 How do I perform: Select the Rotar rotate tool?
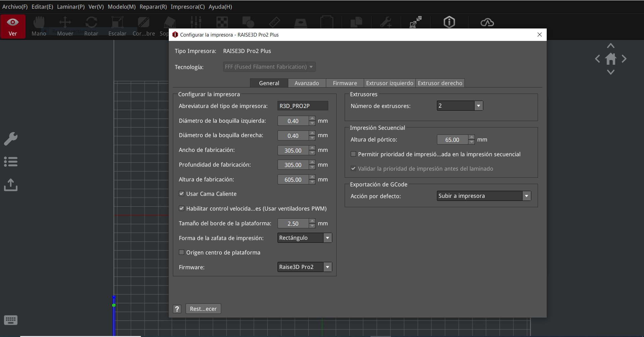click(91, 26)
